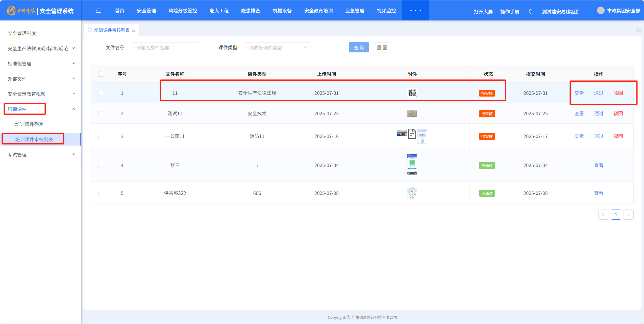Click the 查询 button
Viewport: 644px width, 324px height.
pyautogui.click(x=359, y=48)
